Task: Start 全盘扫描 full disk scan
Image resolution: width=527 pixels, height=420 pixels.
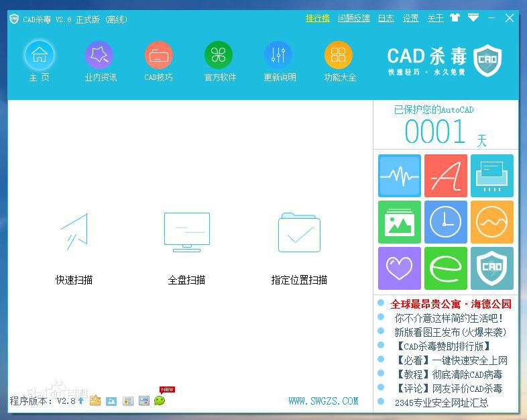Action: coord(186,249)
